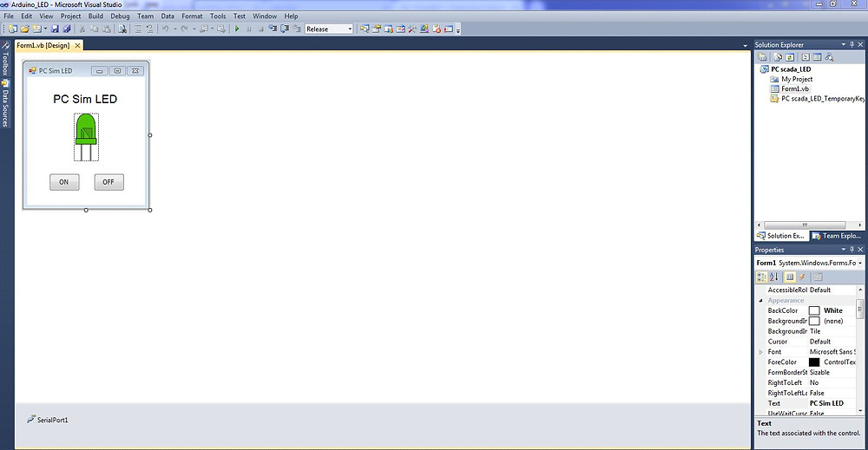Open Solution Explorer window position dropdown

[x=843, y=44]
